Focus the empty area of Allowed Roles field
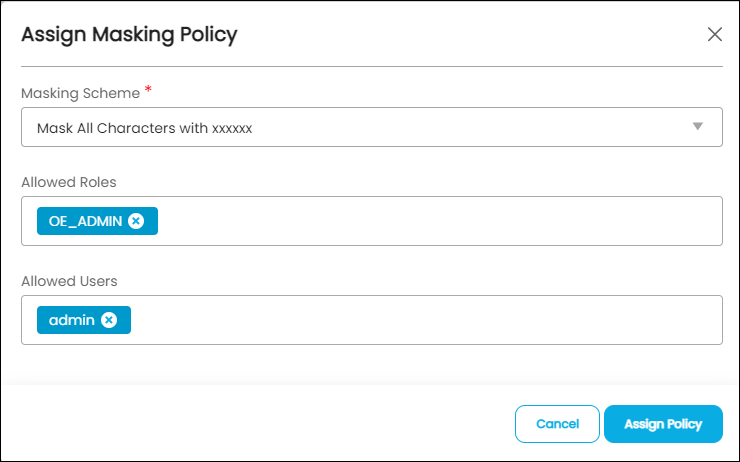The image size is (740, 462). point(439,221)
